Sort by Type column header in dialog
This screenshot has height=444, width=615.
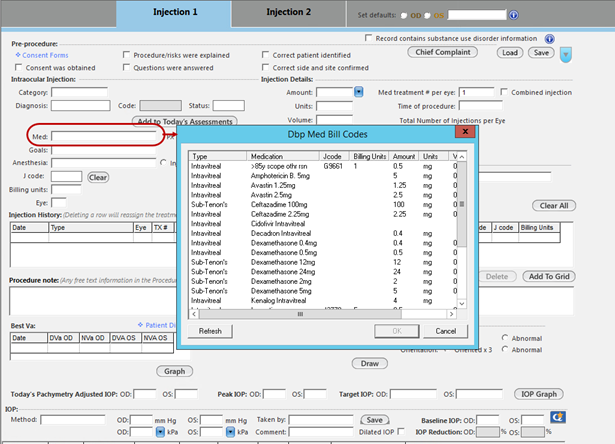218,156
